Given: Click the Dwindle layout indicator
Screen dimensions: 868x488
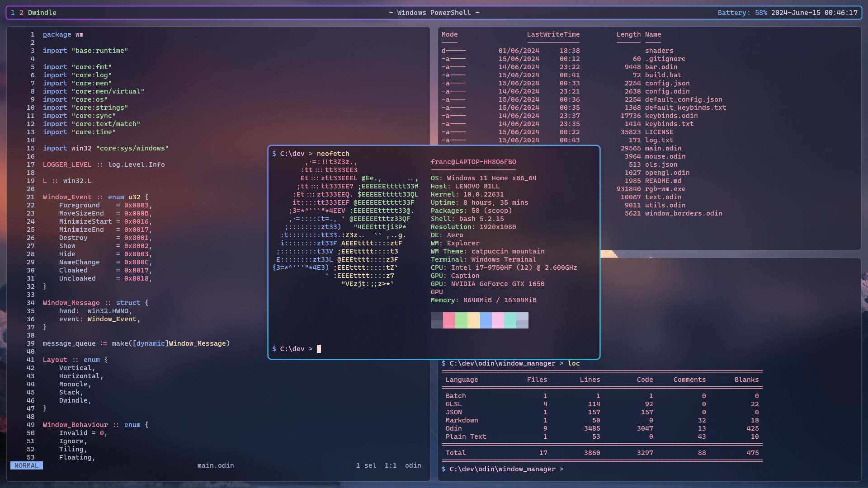Looking at the screenshot, I should point(42,13).
